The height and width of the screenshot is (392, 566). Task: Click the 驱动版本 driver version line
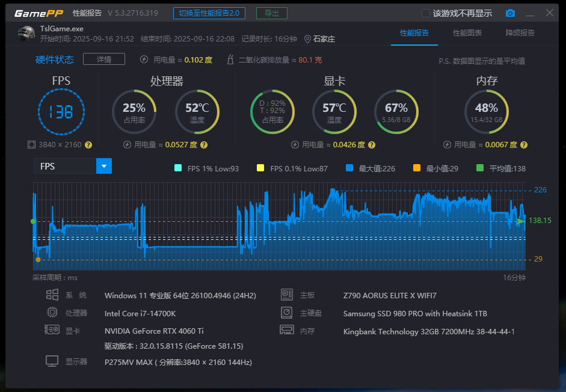(174, 346)
